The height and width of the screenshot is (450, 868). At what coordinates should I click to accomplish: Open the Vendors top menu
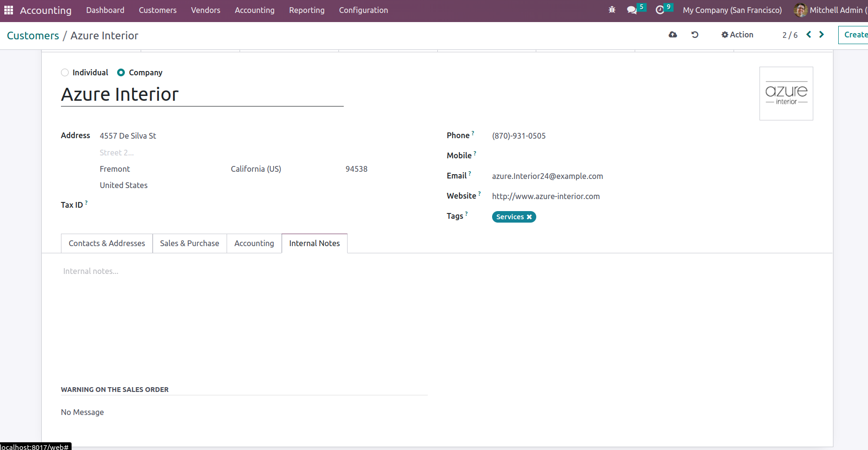coord(205,10)
